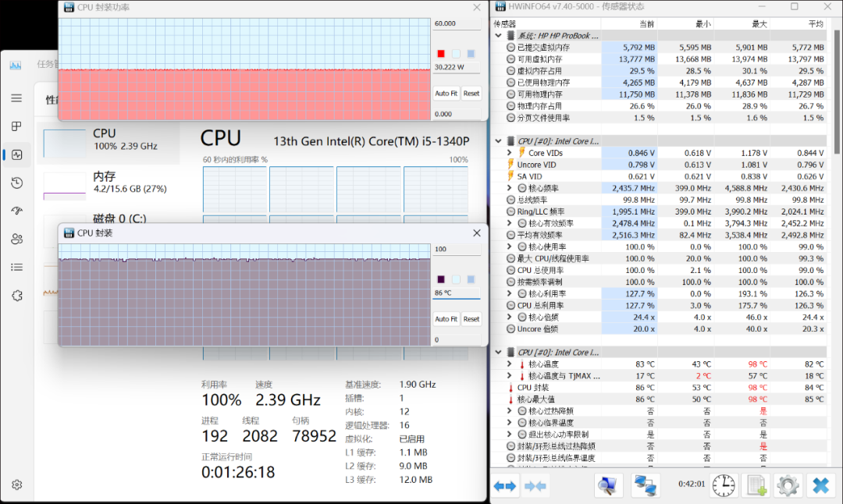
Task: Click Auto Fit in CPU 封装功率 graph window
Action: 446,93
